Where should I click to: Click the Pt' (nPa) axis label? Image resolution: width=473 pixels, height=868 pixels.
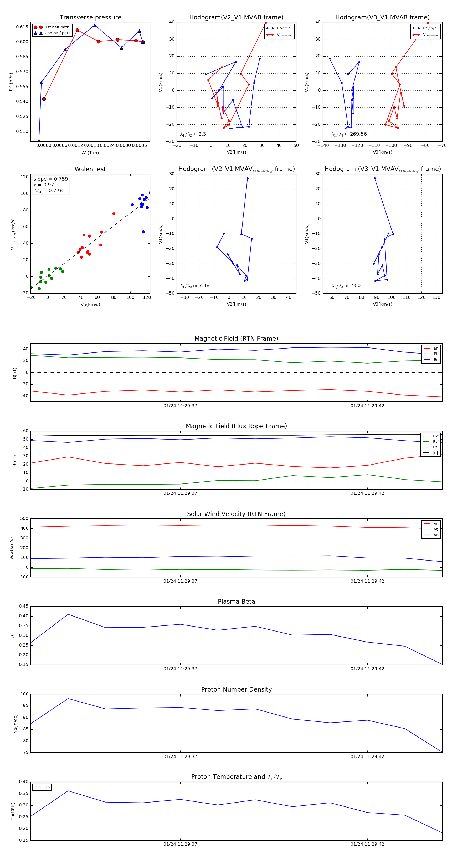pos(11,82)
